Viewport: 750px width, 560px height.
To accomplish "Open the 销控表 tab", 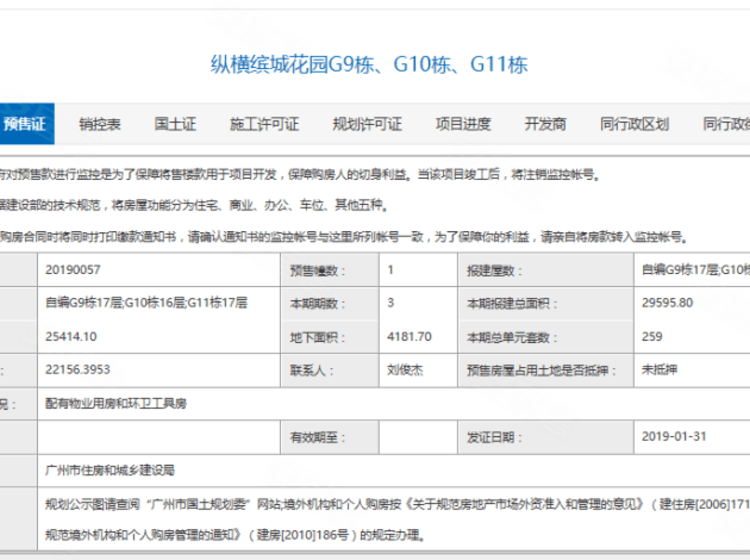I will click(x=100, y=124).
